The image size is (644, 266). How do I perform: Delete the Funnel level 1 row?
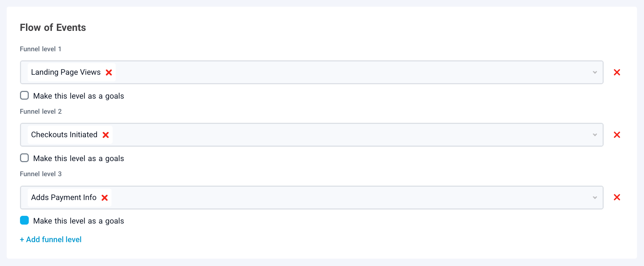(617, 73)
